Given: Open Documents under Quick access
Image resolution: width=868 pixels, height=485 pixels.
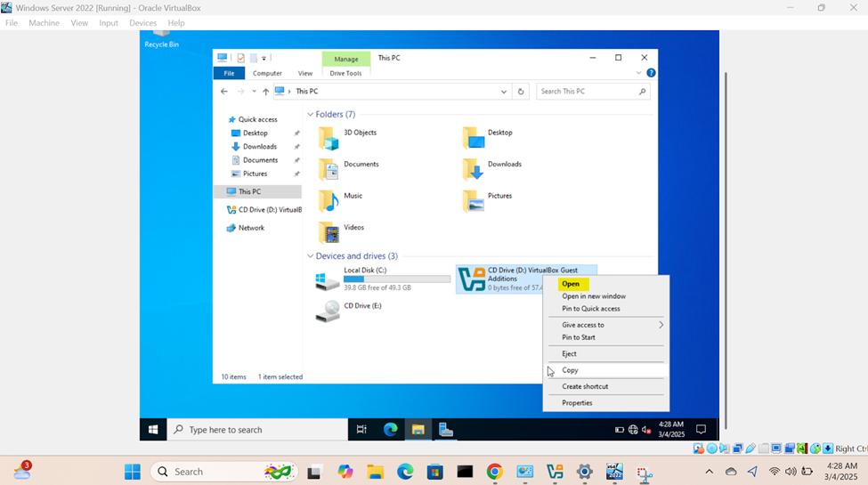Looking at the screenshot, I should (x=260, y=160).
